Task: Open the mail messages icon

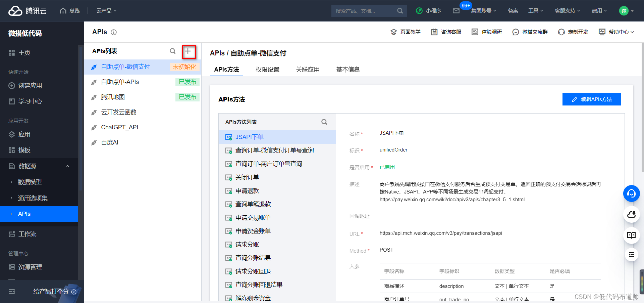Action: point(456,11)
